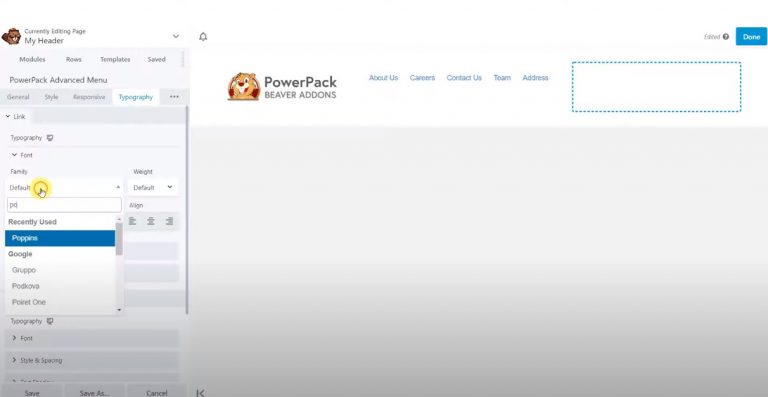Image resolution: width=768 pixels, height=397 pixels.
Task: Click the Contact Us menu link
Action: click(x=464, y=78)
